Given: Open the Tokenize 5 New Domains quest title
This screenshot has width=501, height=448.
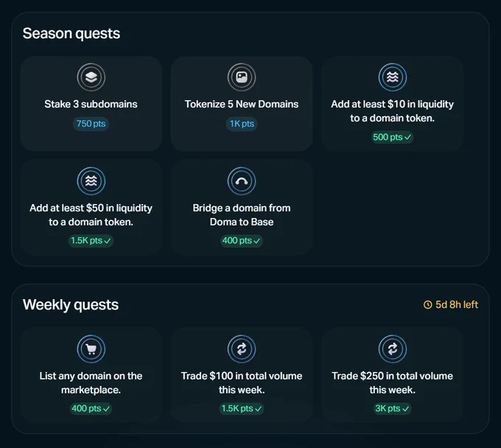Looking at the screenshot, I should tap(242, 104).
